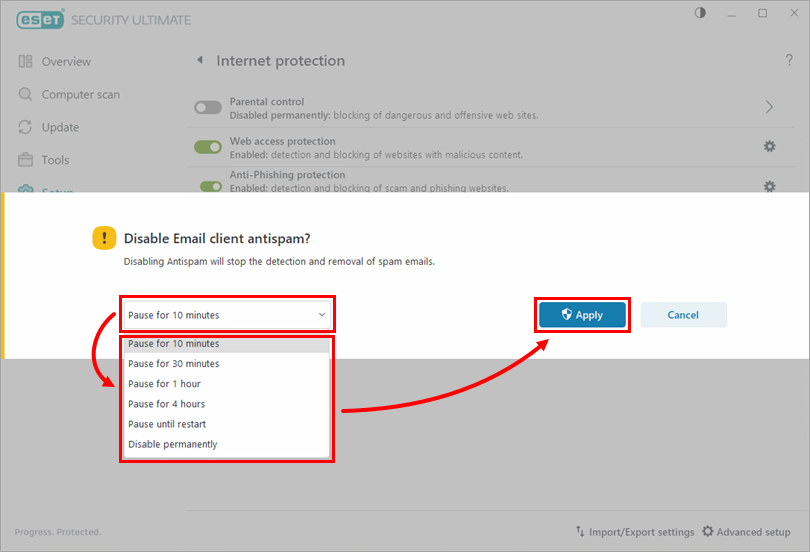810x552 pixels.
Task: Select Pause until restart option
Action: 167,424
